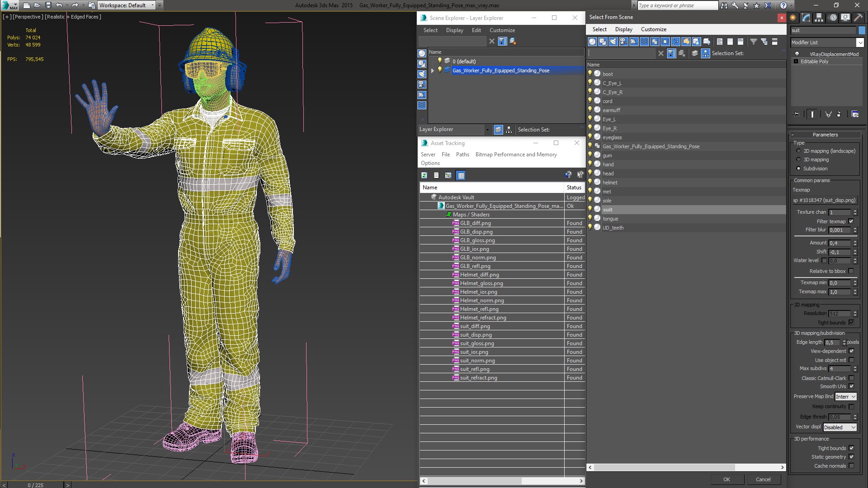This screenshot has width=868, height=488.
Task: Toggle Display Bone Objects filter in Select From Scene
Action: [x=675, y=42]
